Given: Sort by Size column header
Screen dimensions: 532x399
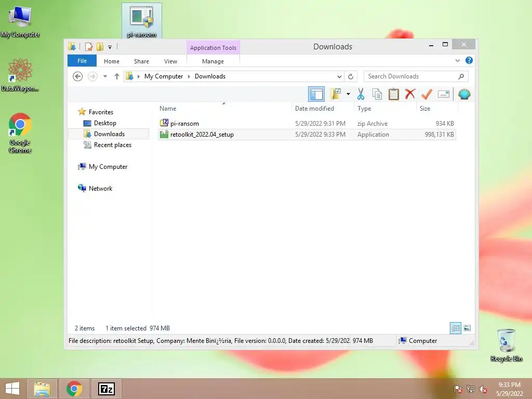Looking at the screenshot, I should coord(437,108).
